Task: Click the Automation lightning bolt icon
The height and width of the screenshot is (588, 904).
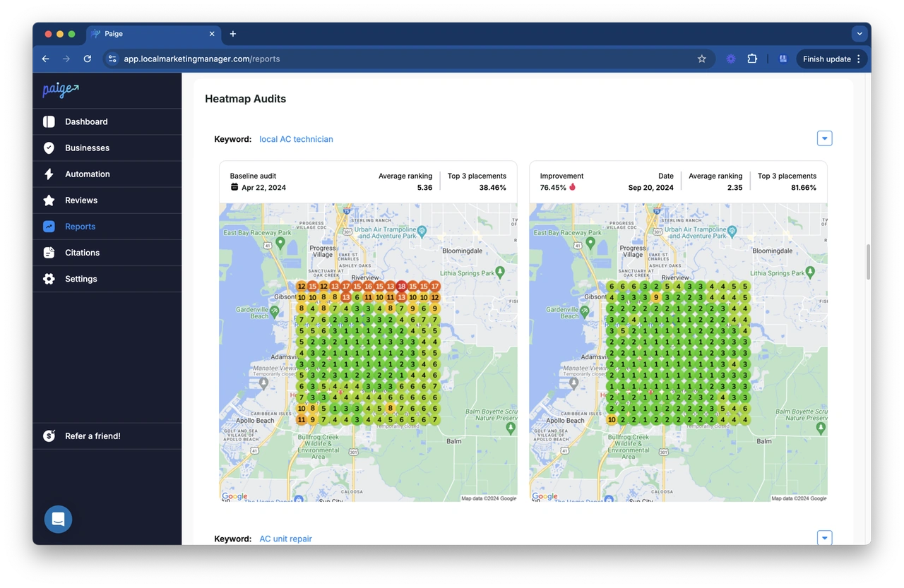Action: [49, 174]
